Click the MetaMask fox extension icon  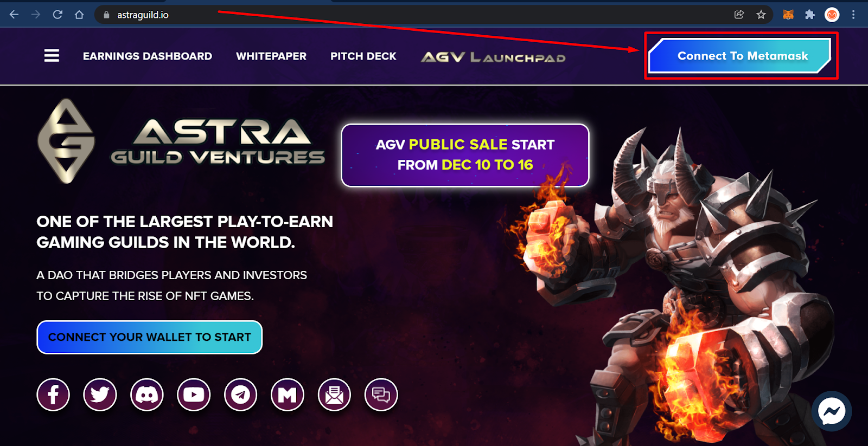click(x=788, y=15)
